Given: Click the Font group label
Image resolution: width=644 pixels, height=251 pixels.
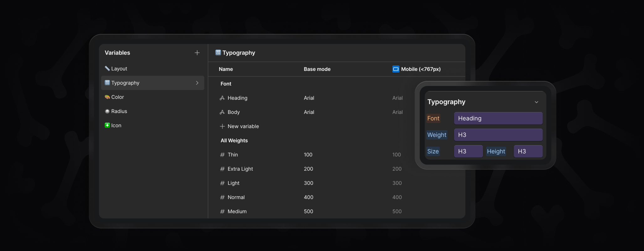Looking at the screenshot, I should 226,84.
